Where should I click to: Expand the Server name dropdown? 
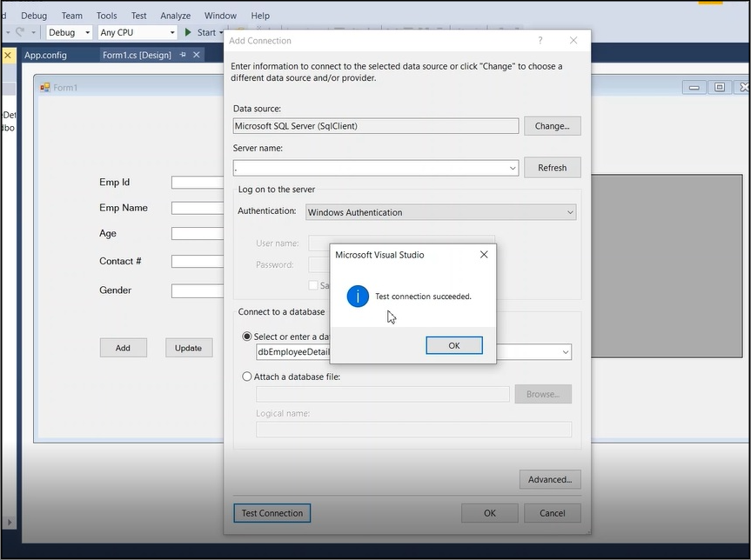coord(513,168)
